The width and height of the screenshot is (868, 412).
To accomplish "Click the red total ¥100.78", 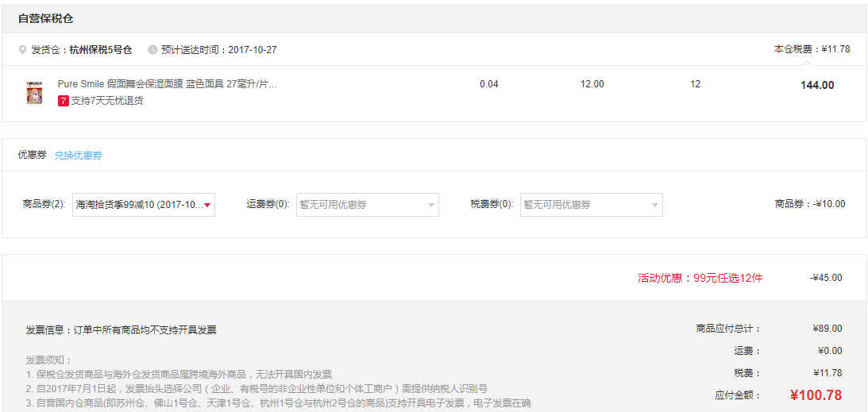I will [816, 395].
